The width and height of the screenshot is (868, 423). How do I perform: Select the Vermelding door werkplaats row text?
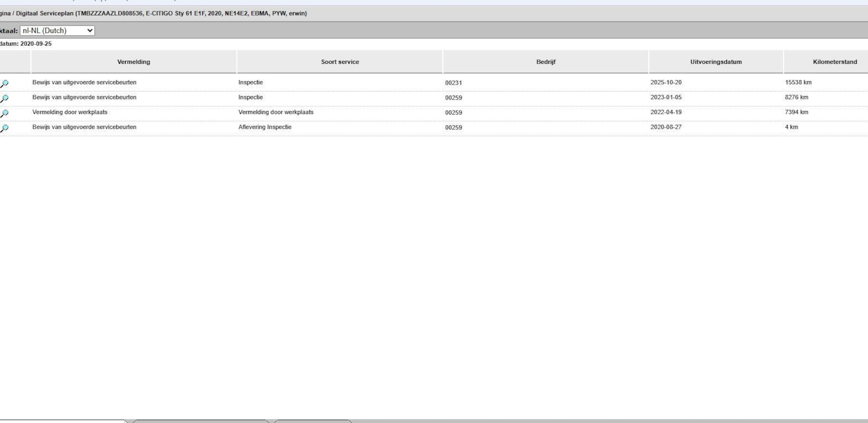[x=70, y=112]
